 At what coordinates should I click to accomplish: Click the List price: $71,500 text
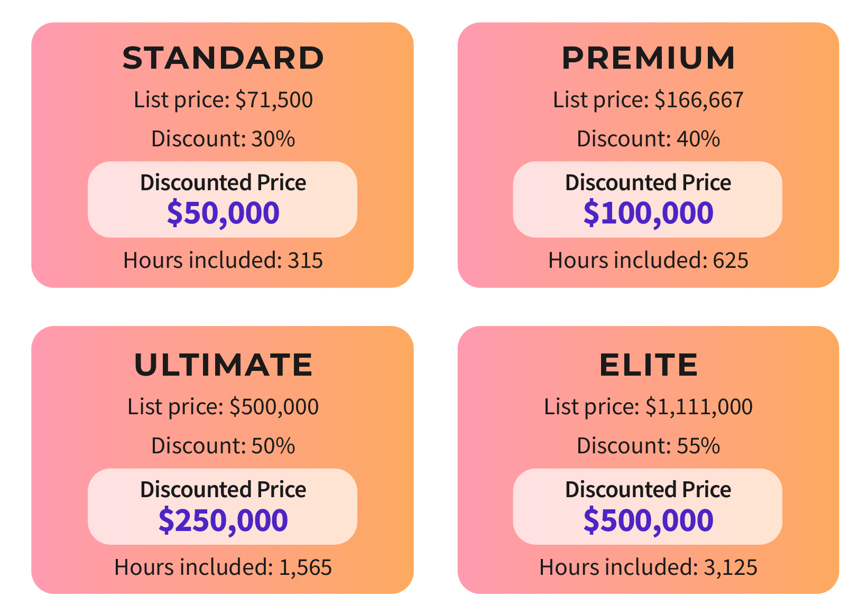click(x=223, y=100)
